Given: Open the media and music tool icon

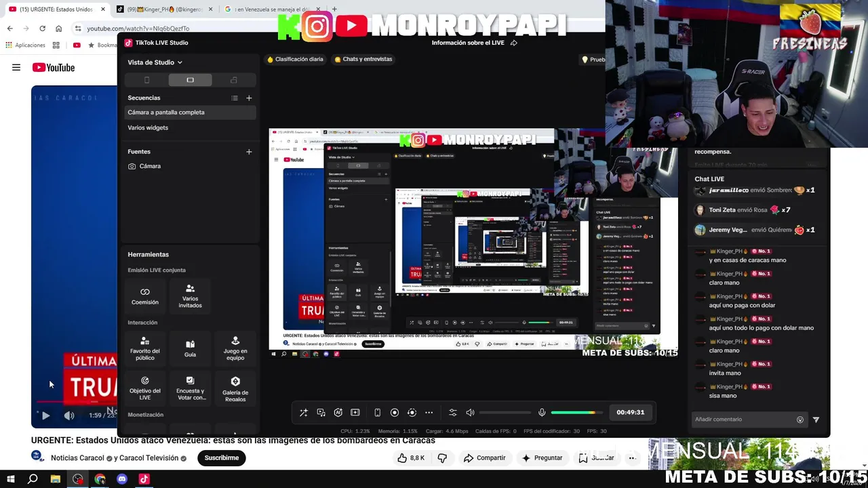Looking at the screenshot, I should pyautogui.click(x=321, y=412).
